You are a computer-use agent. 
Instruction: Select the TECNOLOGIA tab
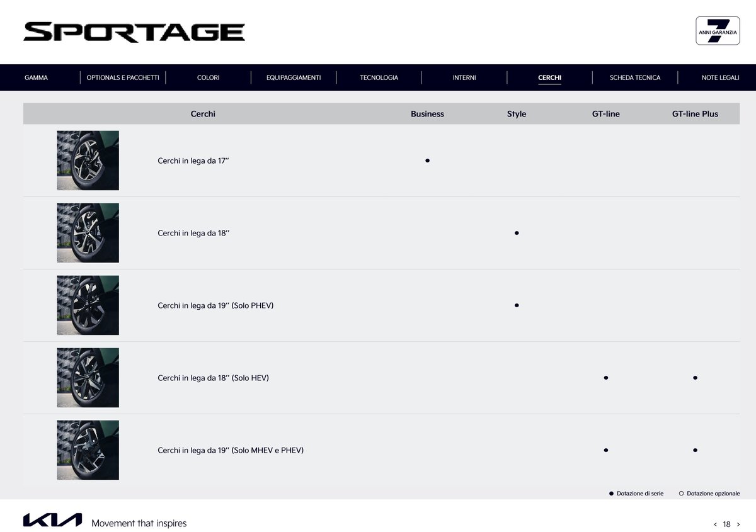[379, 77]
